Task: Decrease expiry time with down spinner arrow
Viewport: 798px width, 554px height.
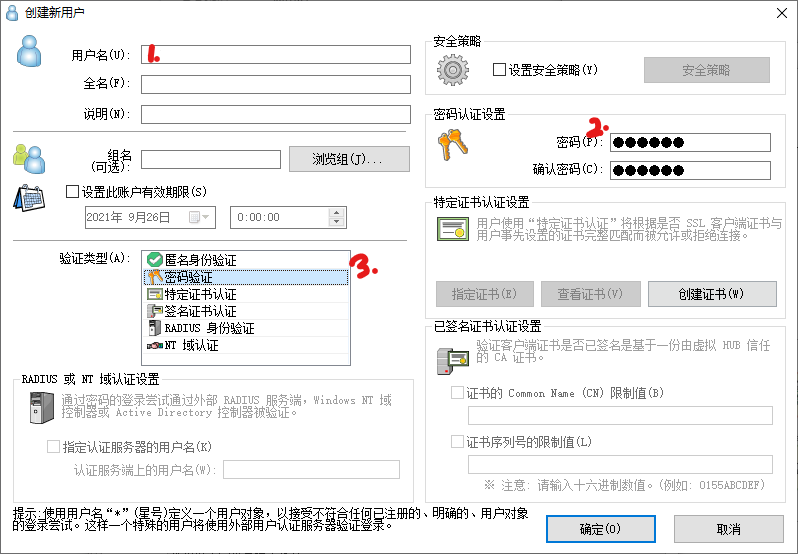Action: tap(336, 222)
